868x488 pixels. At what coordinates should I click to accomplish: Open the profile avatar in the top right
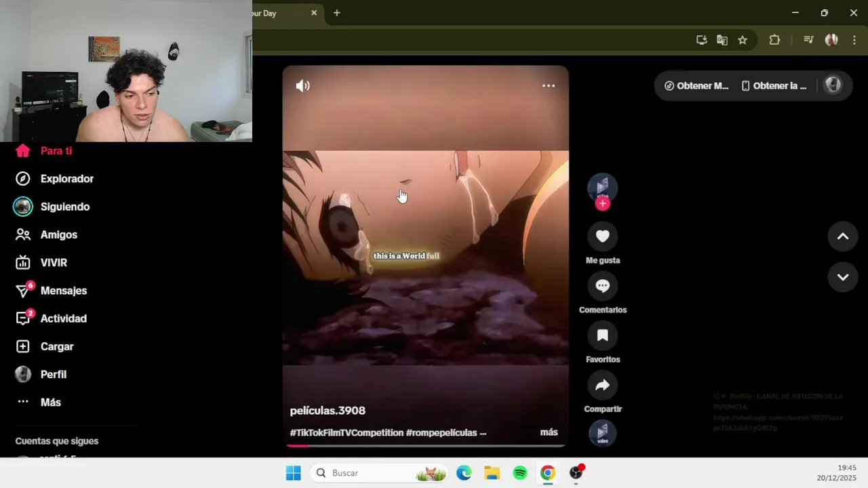tap(833, 85)
